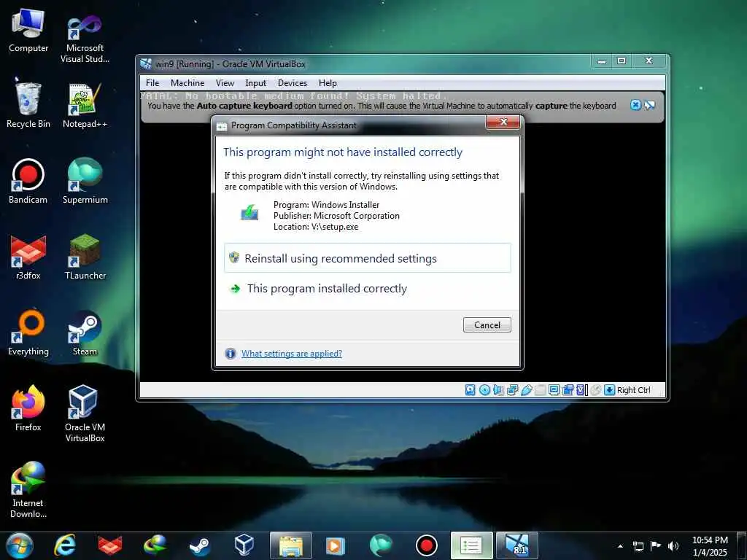Screen dimensions: 747x560
Task: Click the greyed mouse integration icon in status bar
Action: 595,390
